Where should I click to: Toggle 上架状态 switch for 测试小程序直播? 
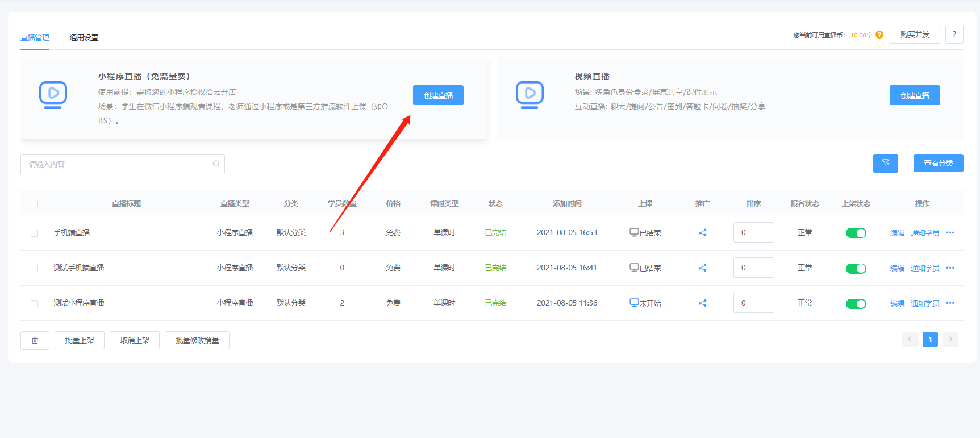[856, 303]
